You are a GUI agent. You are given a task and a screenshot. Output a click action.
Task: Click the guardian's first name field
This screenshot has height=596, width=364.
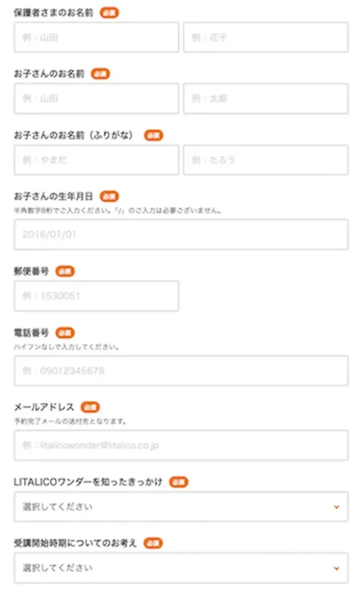click(x=266, y=37)
